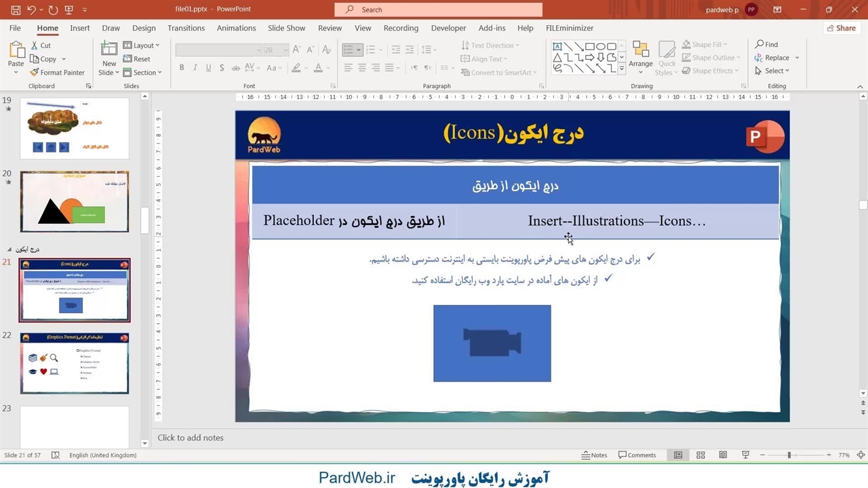868x488 pixels.
Task: Open the Insert ribbon tab
Action: 79,28
